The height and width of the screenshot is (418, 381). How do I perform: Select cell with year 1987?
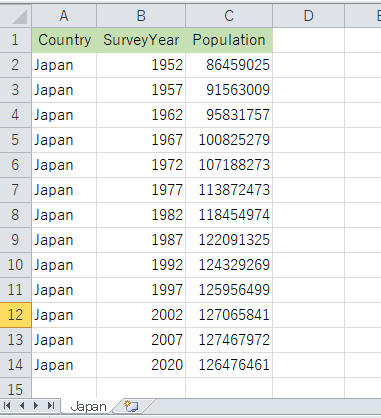click(x=141, y=240)
